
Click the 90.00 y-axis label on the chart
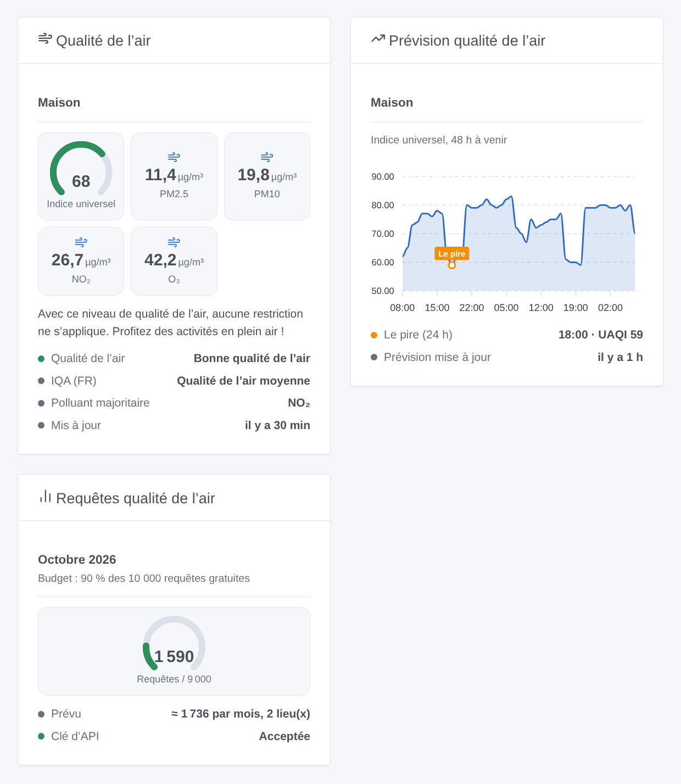(383, 177)
